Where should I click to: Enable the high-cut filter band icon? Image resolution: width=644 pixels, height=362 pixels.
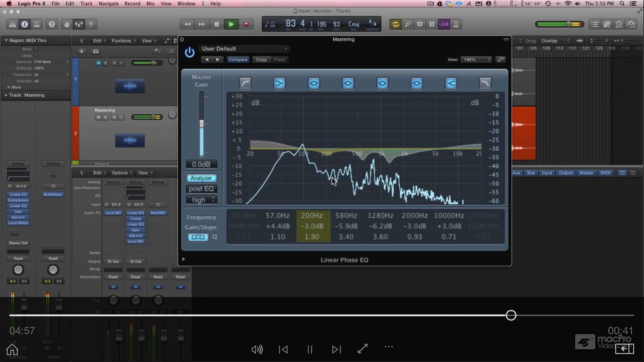pos(485,83)
